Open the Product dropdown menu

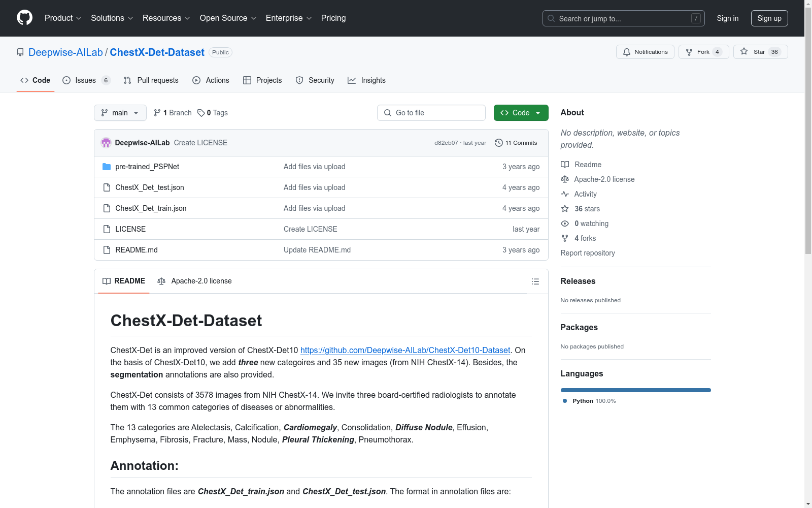pyautogui.click(x=63, y=18)
